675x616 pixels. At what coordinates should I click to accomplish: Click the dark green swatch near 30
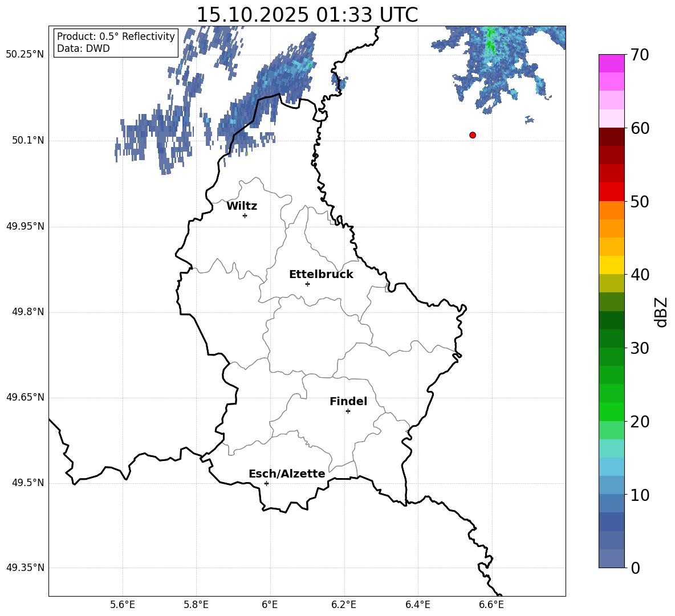(x=611, y=338)
